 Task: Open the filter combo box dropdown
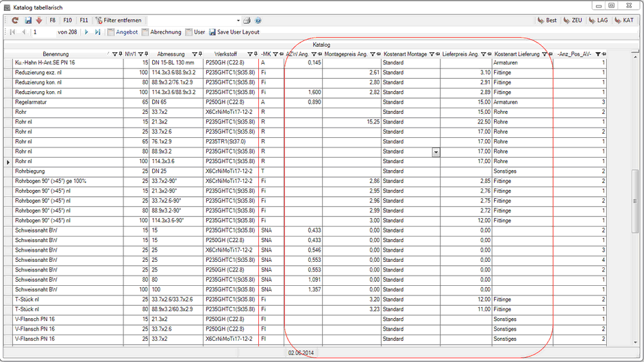click(x=238, y=21)
